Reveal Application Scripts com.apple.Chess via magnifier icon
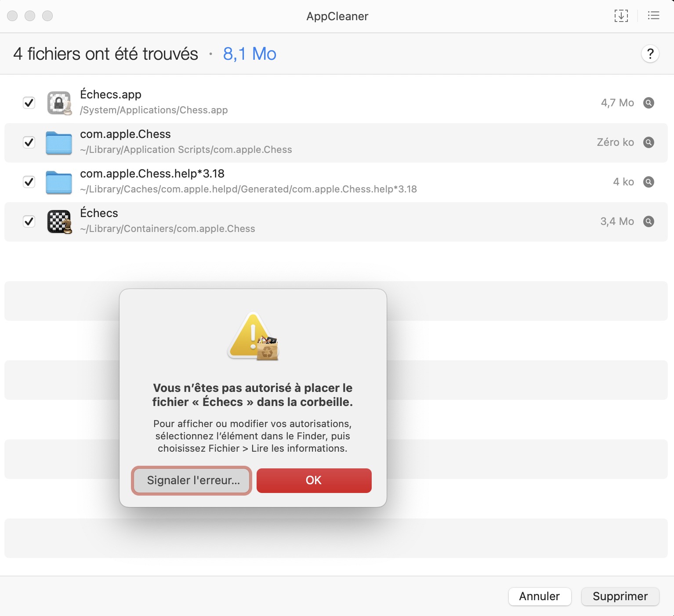The height and width of the screenshot is (616, 674). [x=649, y=142]
